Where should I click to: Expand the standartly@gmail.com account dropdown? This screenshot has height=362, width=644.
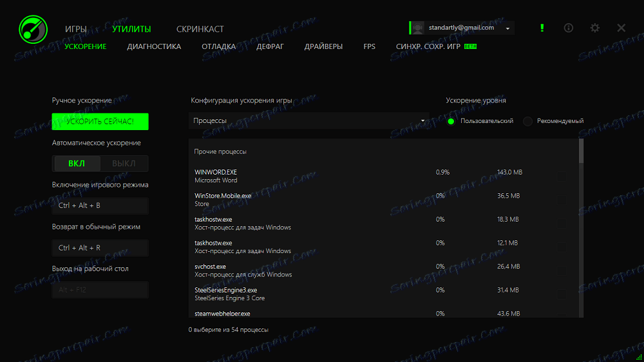point(507,28)
